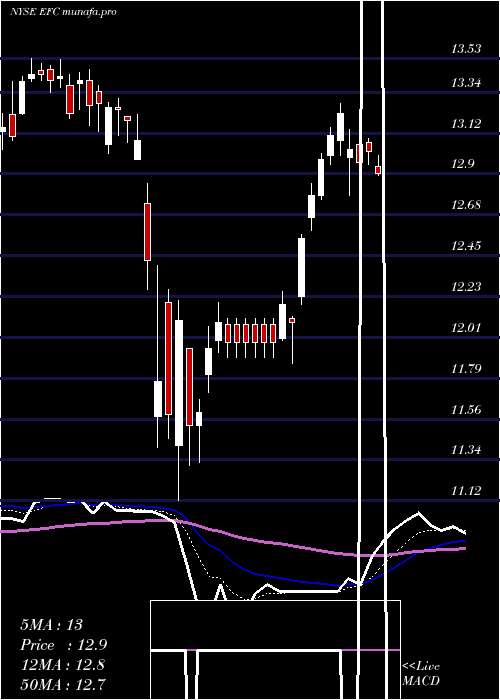Click the 12.45 price axis label
Screen dimensions: 500x700
pos(466,246)
